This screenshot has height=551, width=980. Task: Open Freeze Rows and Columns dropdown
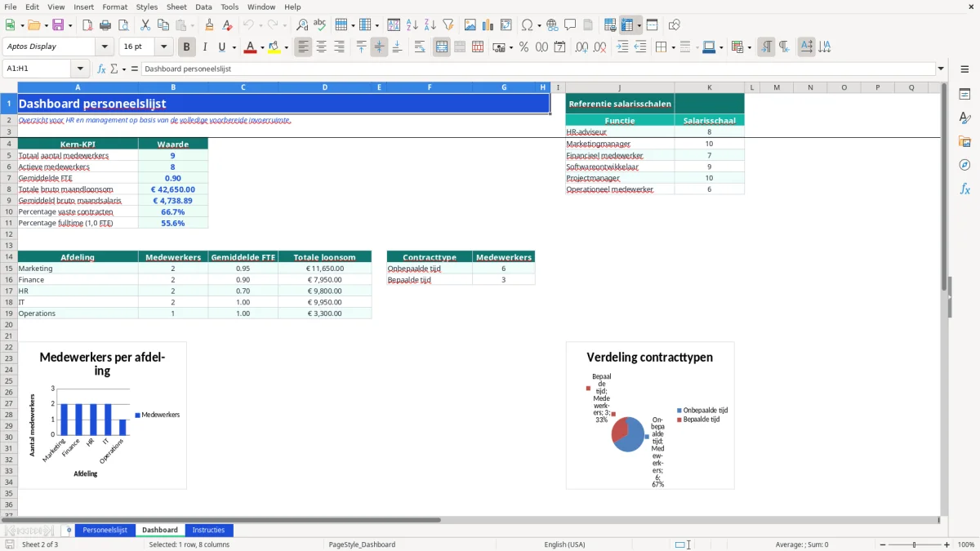pyautogui.click(x=639, y=25)
